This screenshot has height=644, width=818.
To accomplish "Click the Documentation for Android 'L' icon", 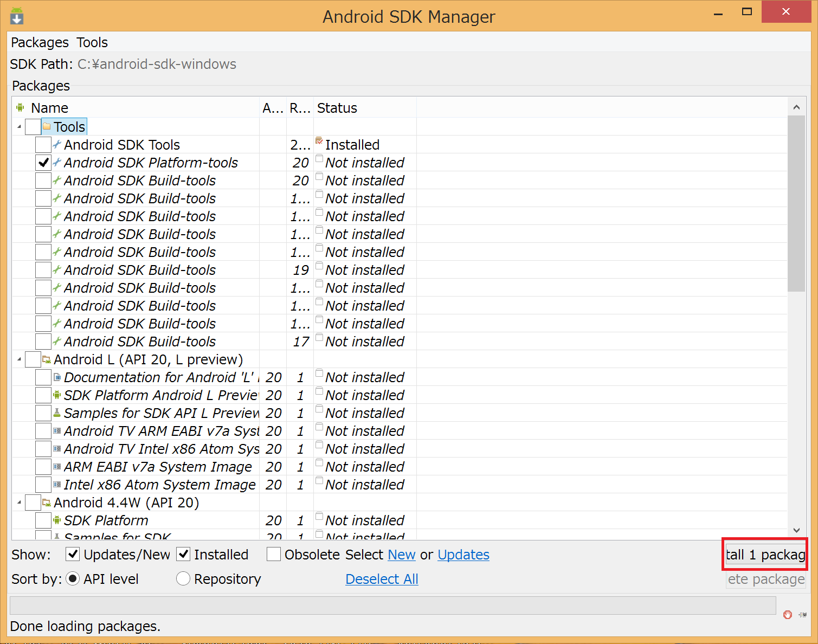I will [57, 377].
